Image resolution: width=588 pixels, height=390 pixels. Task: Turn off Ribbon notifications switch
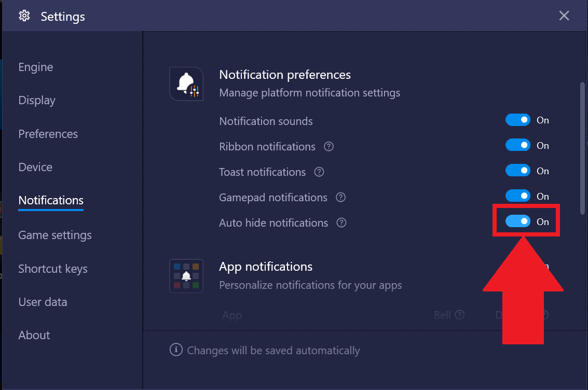pos(518,145)
